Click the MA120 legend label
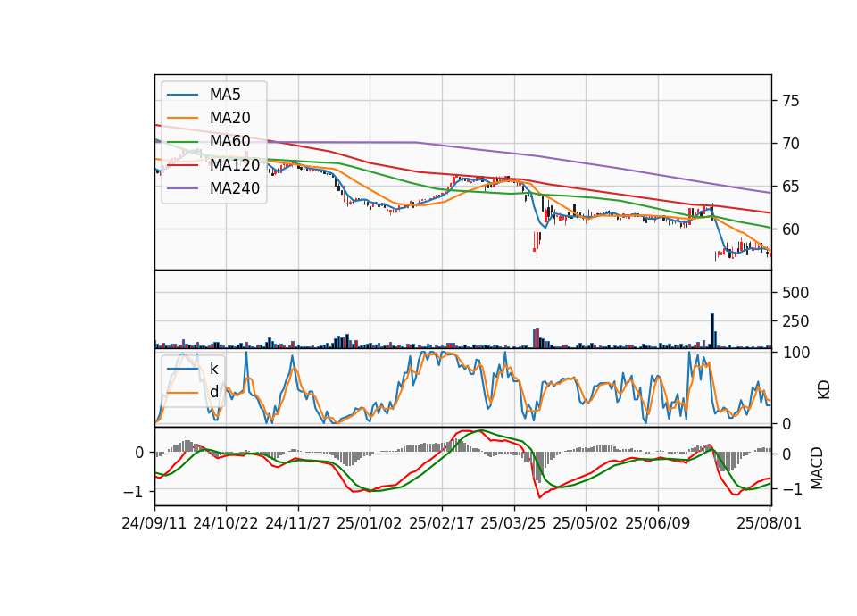 click(235, 165)
